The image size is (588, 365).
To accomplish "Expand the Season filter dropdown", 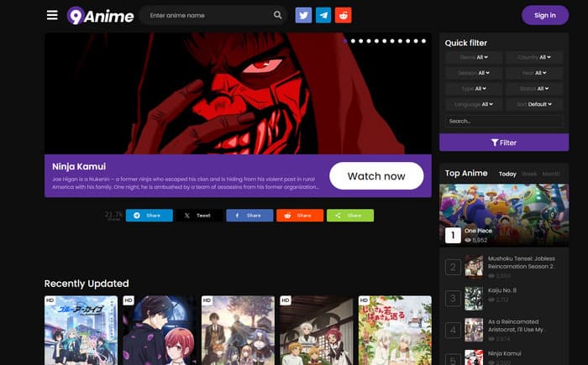I will pos(474,73).
